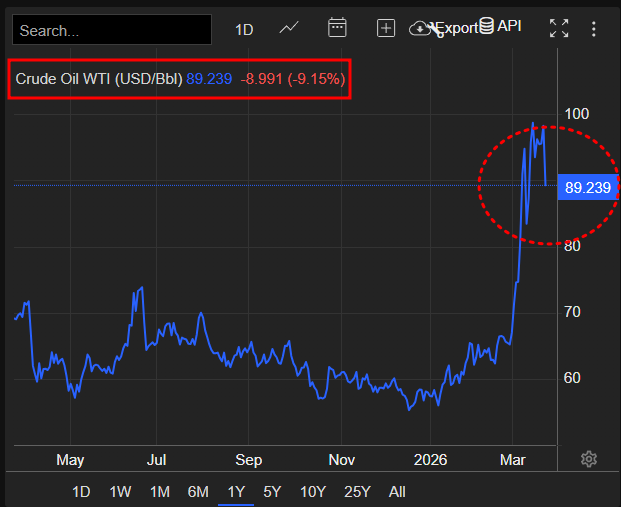Image resolution: width=621 pixels, height=507 pixels.
Task: Click the 89.239 current price marker
Action: point(588,187)
